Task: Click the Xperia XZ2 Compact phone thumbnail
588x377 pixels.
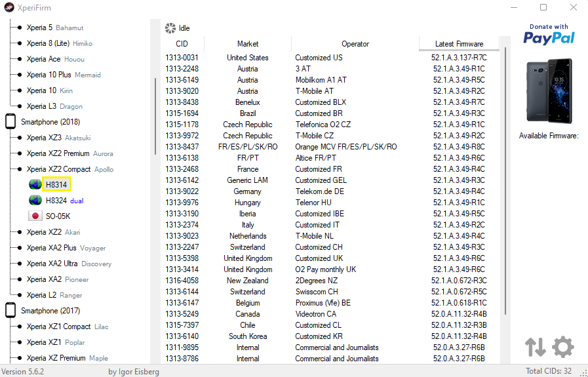Action: (x=549, y=90)
